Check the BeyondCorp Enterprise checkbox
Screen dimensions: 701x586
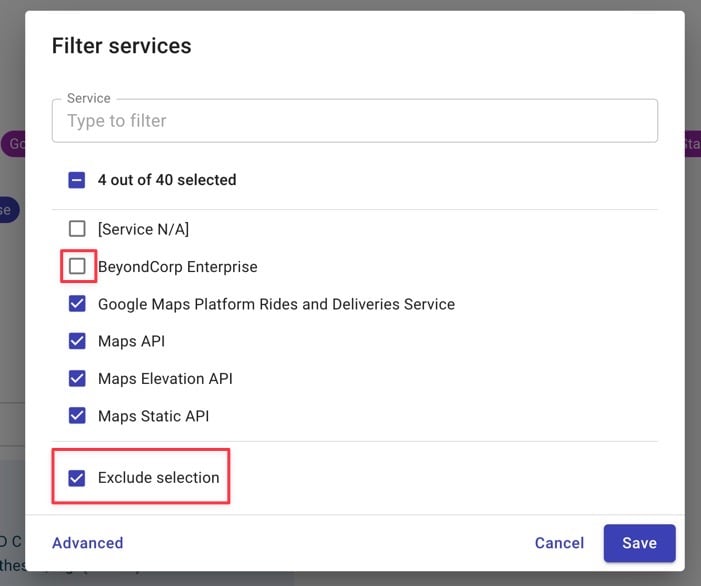coord(77,266)
